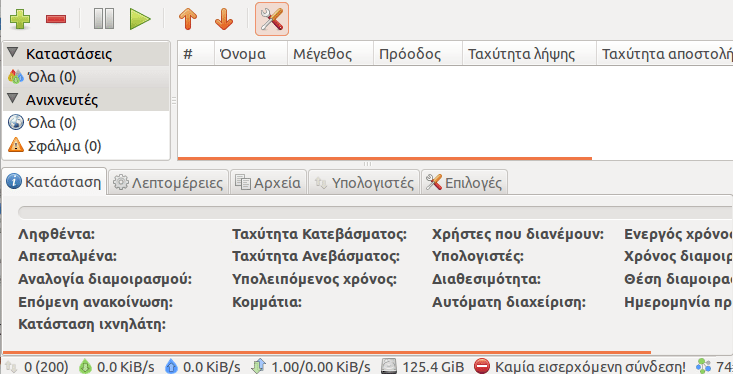Click the free disk space 125.4 GiB indicator
The image size is (733, 374).
point(423,367)
